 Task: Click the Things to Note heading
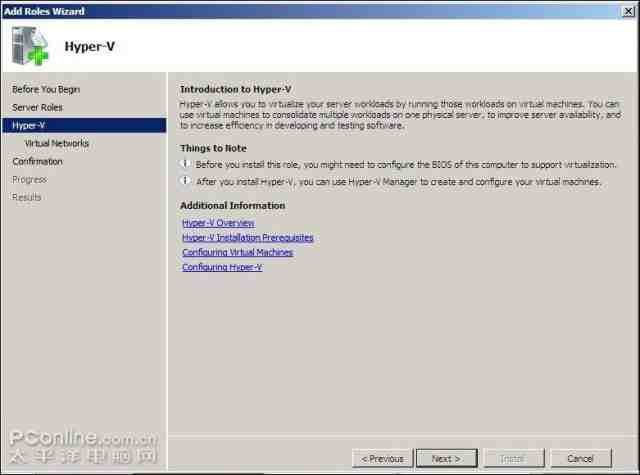[213, 148]
